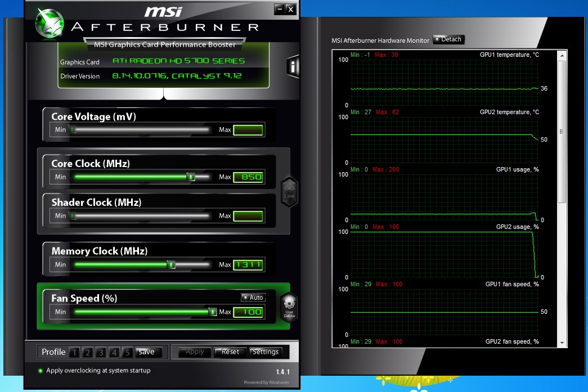Click the GPU2 temperature graph
This screenshot has height=392, width=588.
(445, 140)
